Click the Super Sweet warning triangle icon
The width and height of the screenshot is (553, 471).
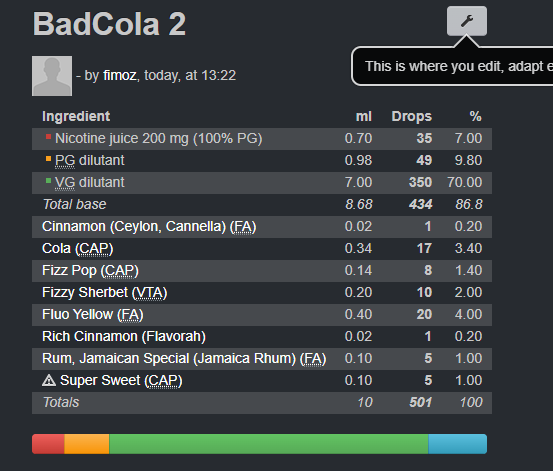(x=49, y=380)
